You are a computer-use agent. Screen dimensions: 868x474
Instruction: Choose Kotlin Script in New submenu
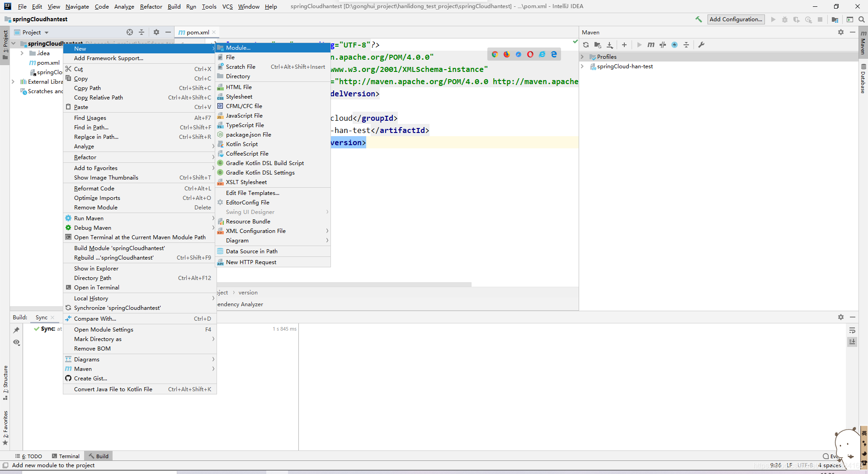point(273,144)
